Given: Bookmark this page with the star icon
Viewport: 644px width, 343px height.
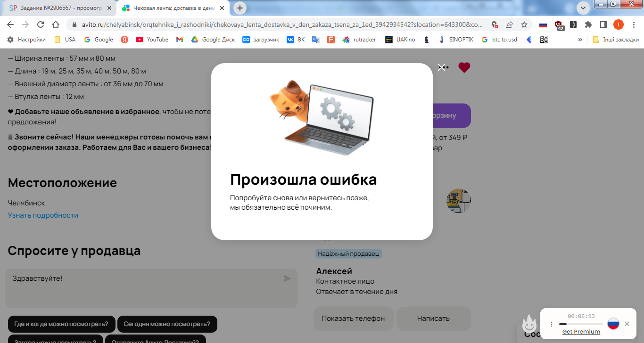Looking at the screenshot, I should click(524, 24).
